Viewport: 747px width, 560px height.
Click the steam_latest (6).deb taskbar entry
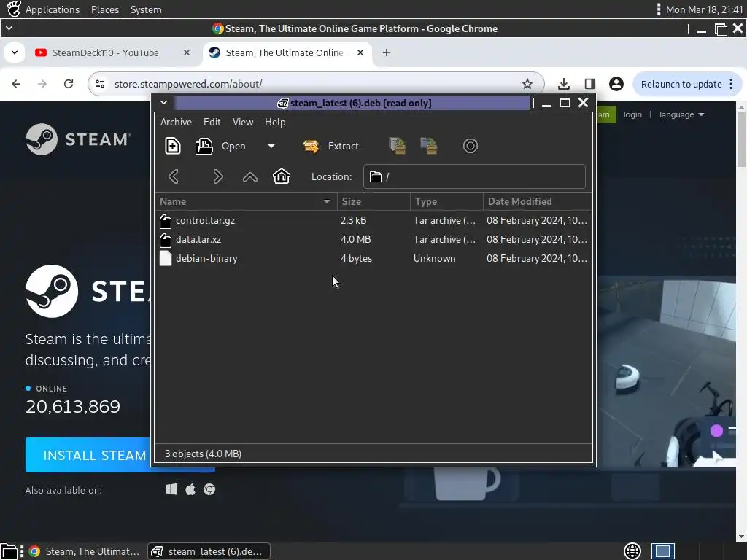pyautogui.click(x=209, y=551)
